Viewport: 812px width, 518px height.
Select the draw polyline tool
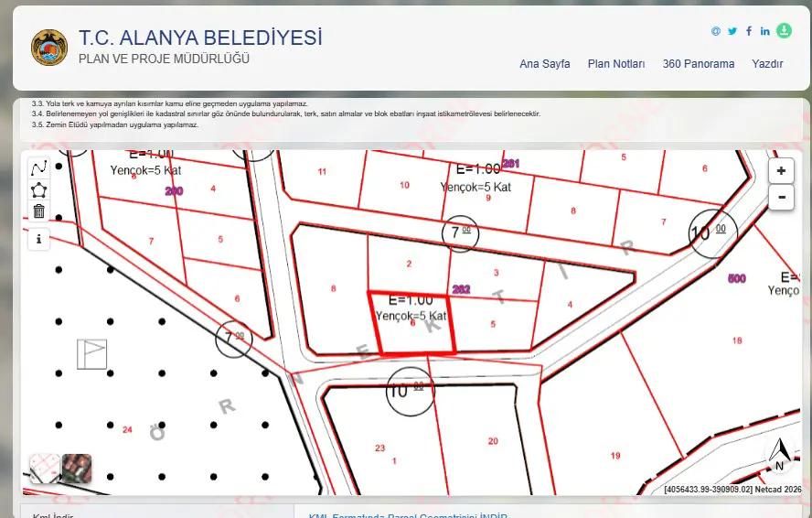pos(38,168)
